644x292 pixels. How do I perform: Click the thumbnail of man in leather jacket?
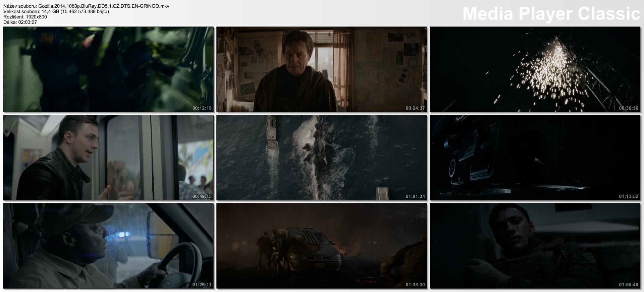tap(108, 157)
